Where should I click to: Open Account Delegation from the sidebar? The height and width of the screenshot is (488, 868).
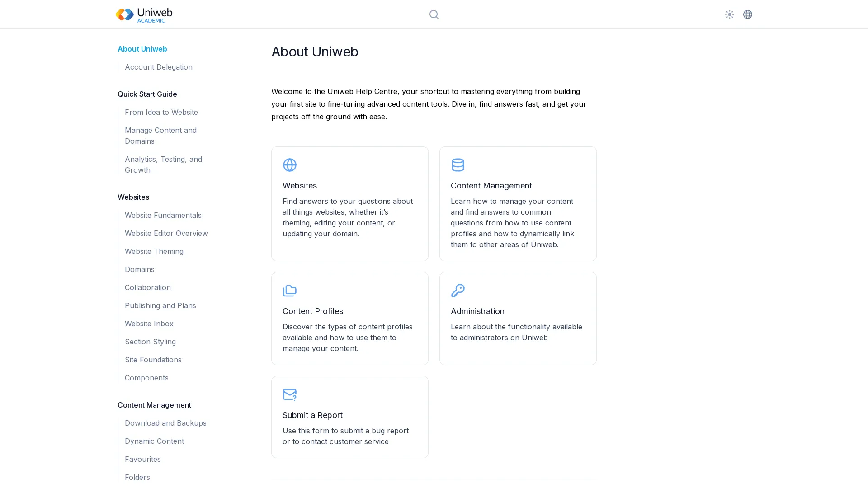(x=158, y=67)
